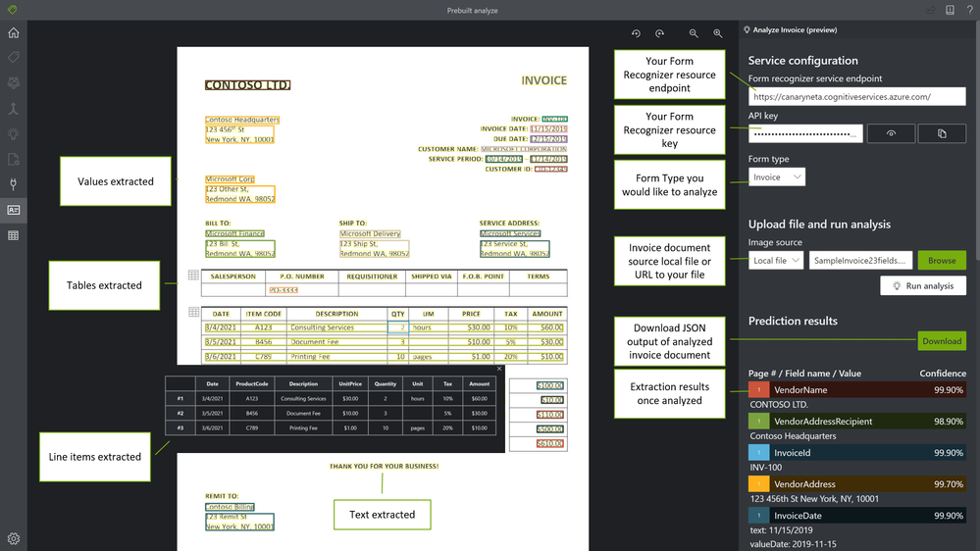
Task: Select the Prebuilt analyze ID-card icon
Action: [13, 210]
